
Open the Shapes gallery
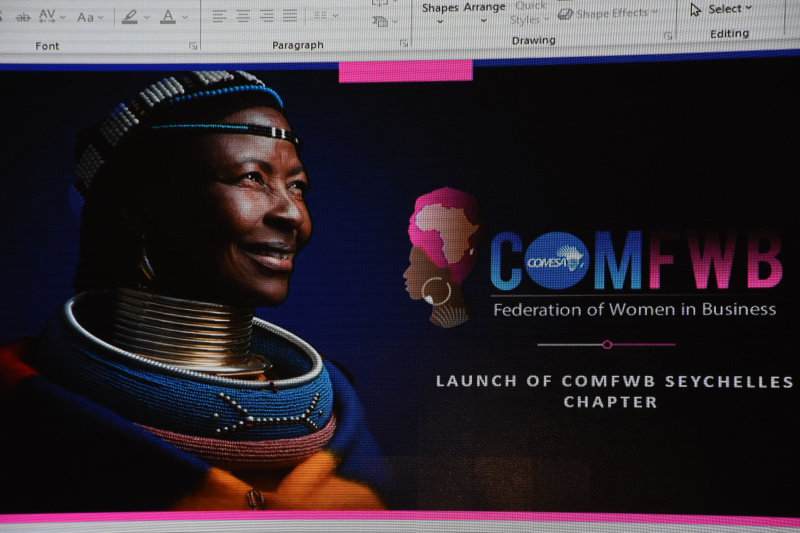pyautogui.click(x=440, y=13)
